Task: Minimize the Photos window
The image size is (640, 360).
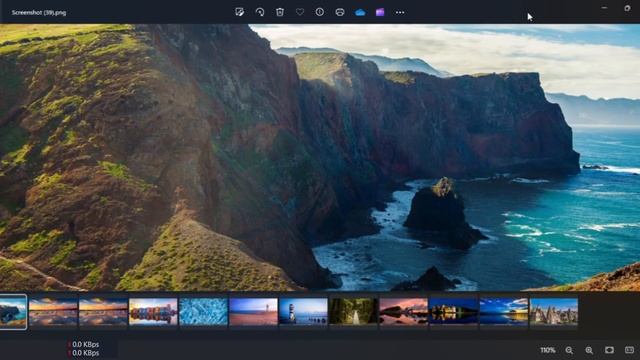Action: tap(604, 8)
